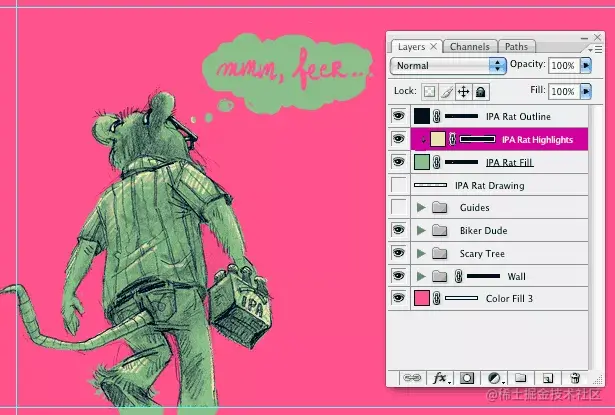Click chain link icon on IPA Rat Highlights

[x=452, y=139]
